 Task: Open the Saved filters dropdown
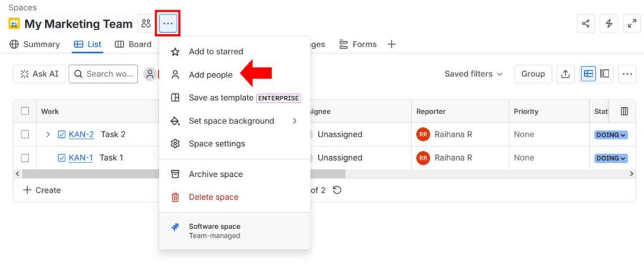click(473, 74)
